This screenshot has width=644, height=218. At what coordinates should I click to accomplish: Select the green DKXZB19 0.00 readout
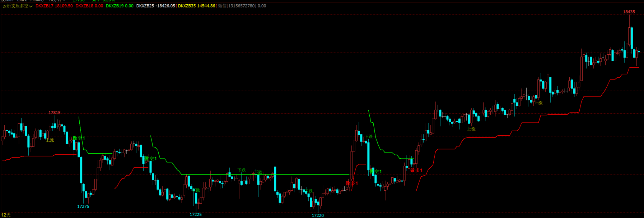(120, 6)
